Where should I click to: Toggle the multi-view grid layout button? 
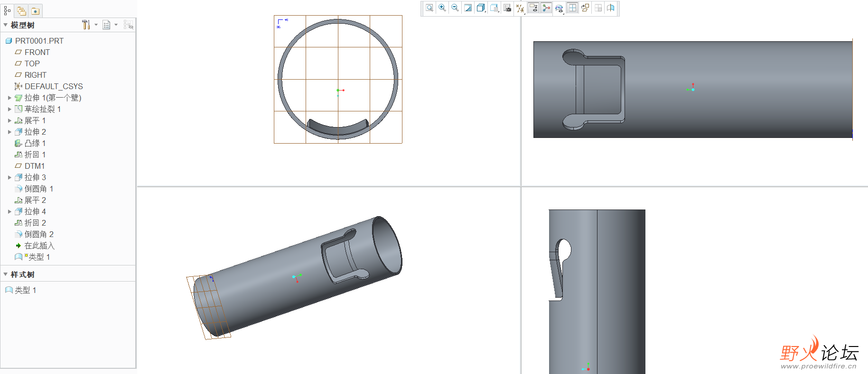pos(572,8)
